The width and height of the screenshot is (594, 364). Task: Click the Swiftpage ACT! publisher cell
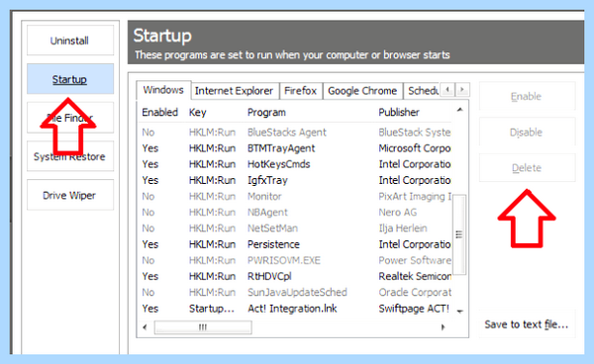(x=414, y=309)
